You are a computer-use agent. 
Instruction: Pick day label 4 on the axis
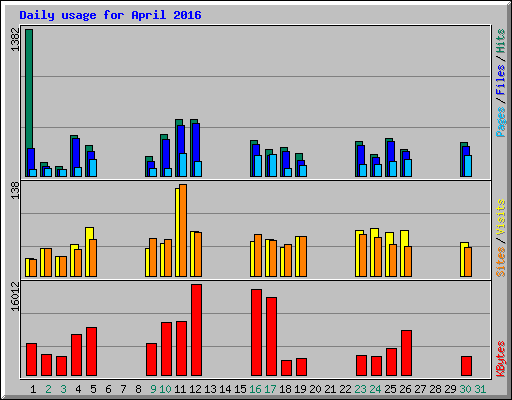[78, 389]
